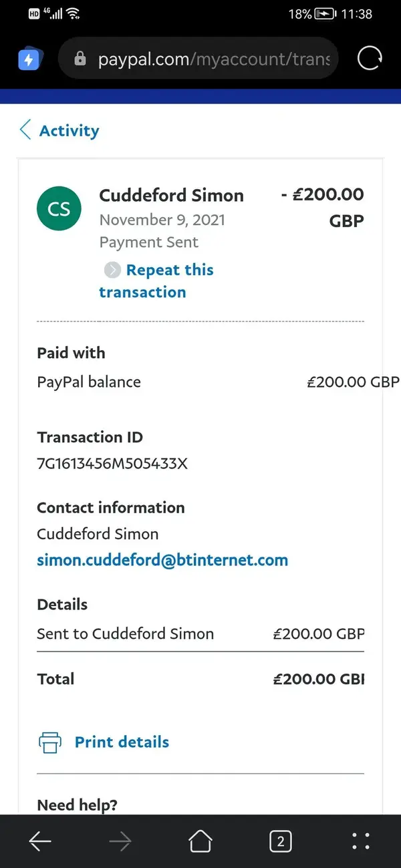Reload the page with refresh icon
The height and width of the screenshot is (868, 401).
(370, 59)
